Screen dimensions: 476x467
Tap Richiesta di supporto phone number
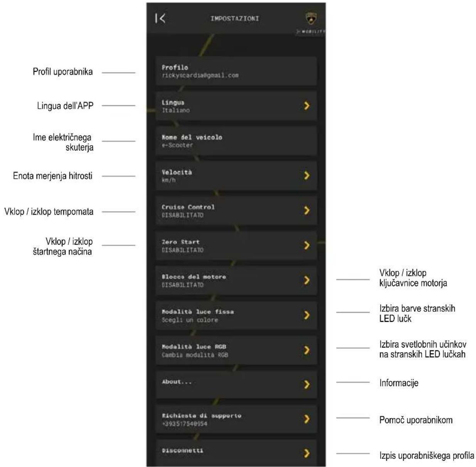click(184, 424)
